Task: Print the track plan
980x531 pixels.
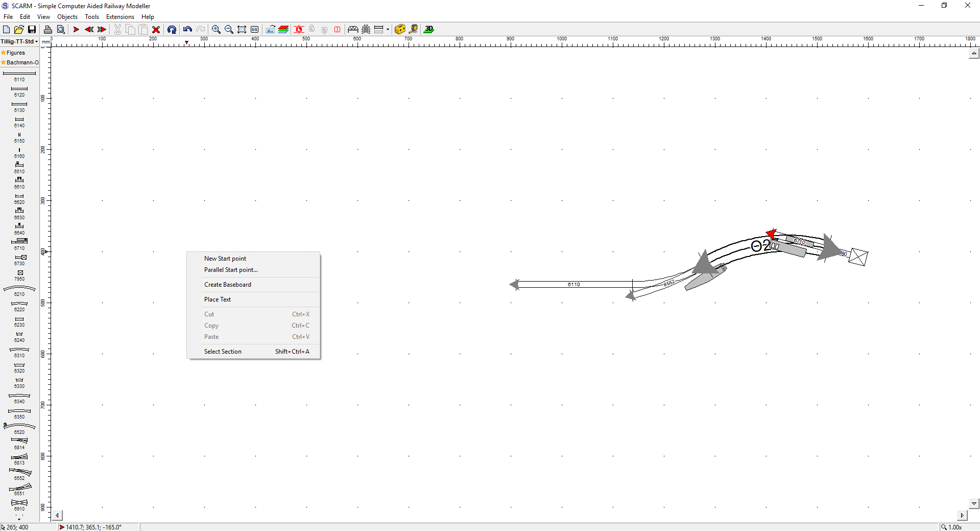Action: coord(47,30)
